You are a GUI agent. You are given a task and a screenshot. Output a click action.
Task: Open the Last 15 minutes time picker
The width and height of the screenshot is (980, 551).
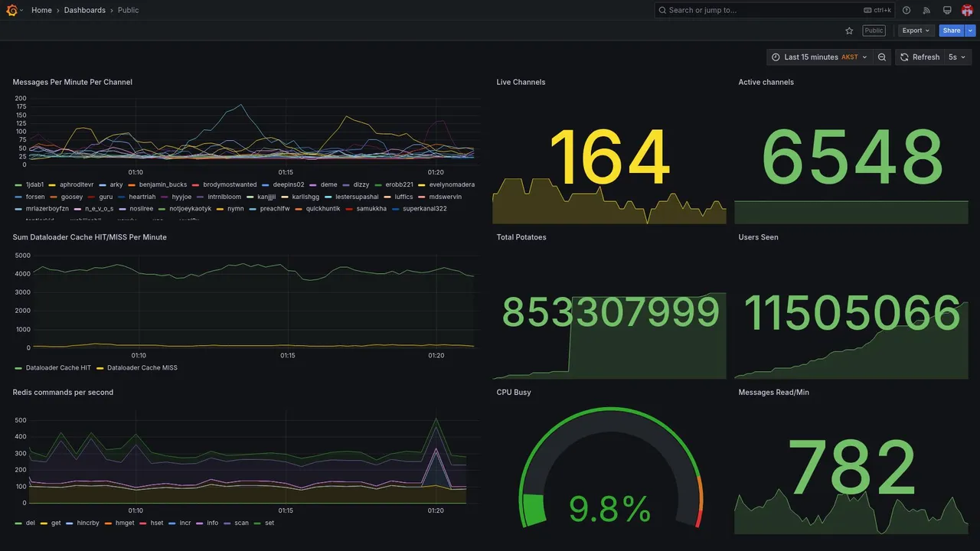pos(820,57)
